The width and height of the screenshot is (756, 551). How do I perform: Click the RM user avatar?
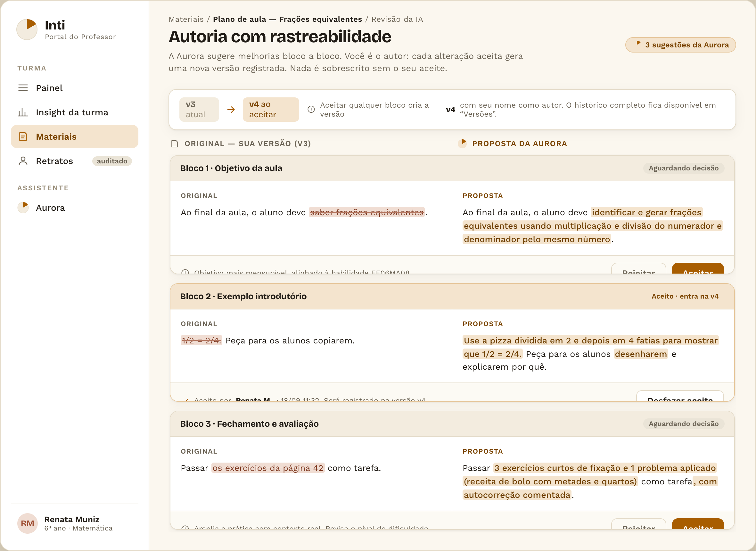[x=27, y=523]
